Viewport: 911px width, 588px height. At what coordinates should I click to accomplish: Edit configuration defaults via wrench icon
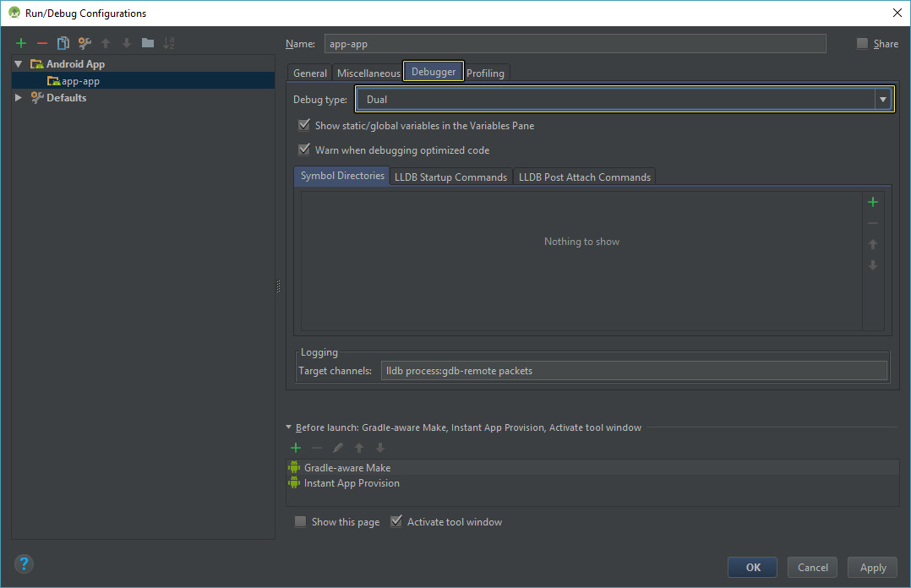click(84, 42)
